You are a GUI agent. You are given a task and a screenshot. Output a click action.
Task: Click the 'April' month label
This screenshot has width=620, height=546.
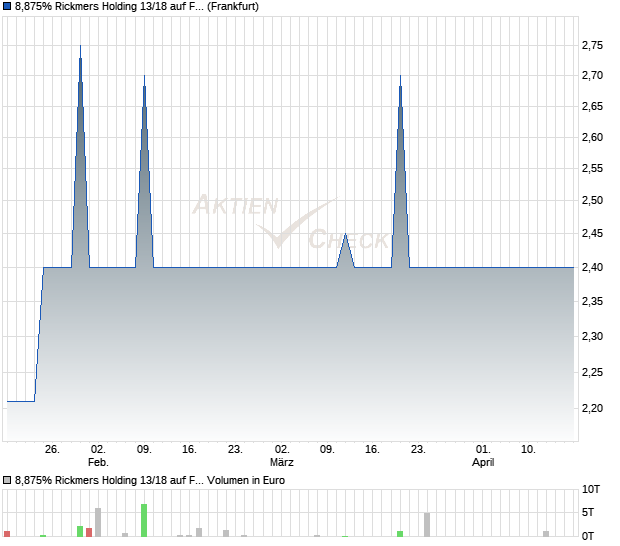coord(483,463)
